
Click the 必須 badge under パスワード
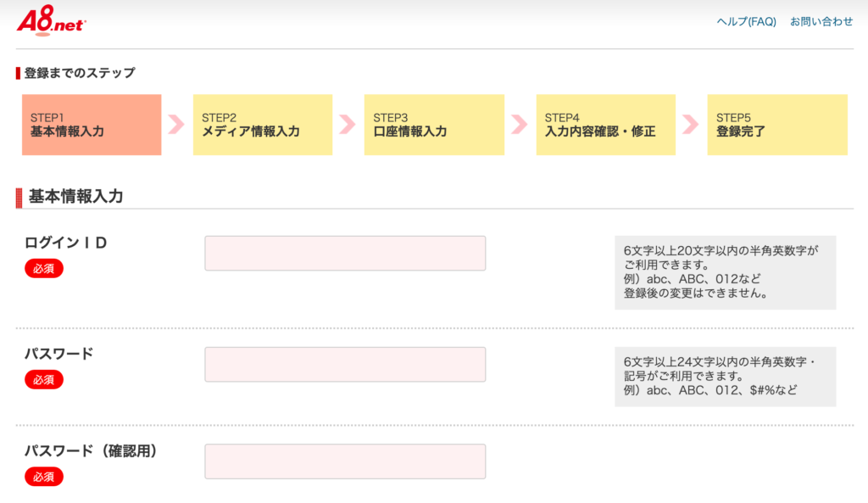[x=43, y=380]
